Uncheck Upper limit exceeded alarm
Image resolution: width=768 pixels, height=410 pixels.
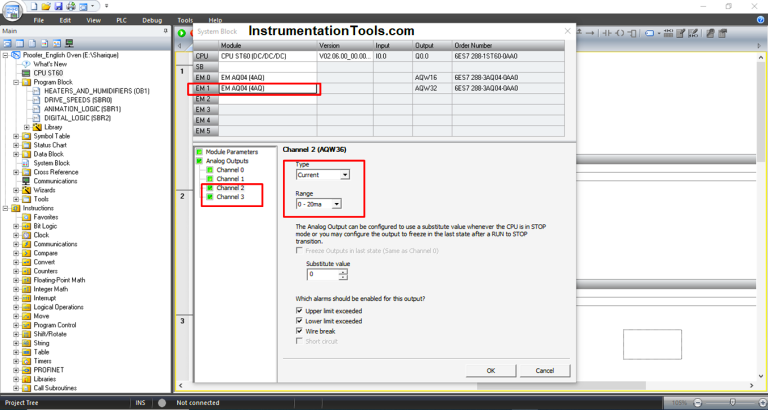[301, 311]
